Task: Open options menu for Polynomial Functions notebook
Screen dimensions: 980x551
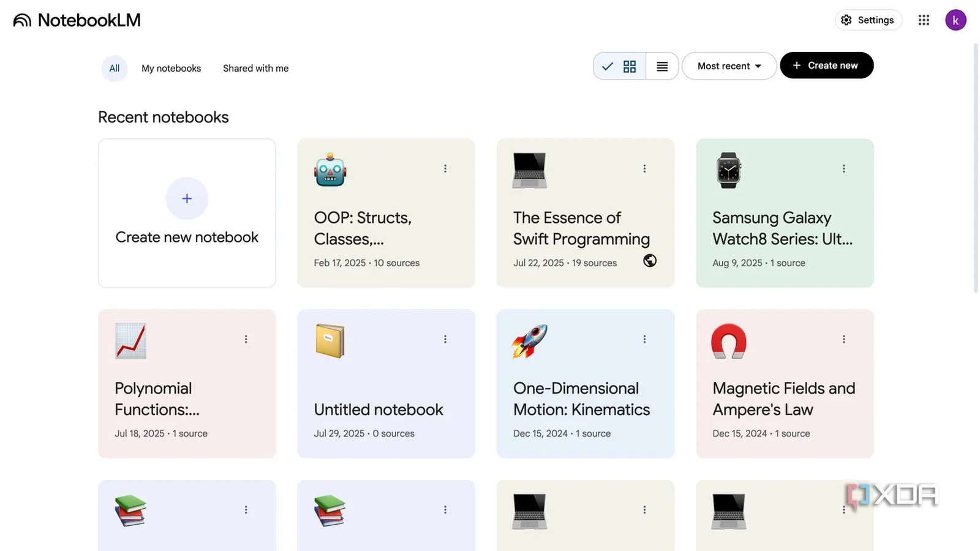Action: [x=246, y=339]
